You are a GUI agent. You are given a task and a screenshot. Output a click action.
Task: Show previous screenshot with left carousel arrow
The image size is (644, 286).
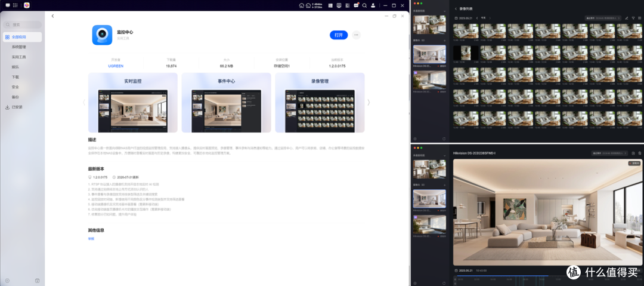(84, 103)
